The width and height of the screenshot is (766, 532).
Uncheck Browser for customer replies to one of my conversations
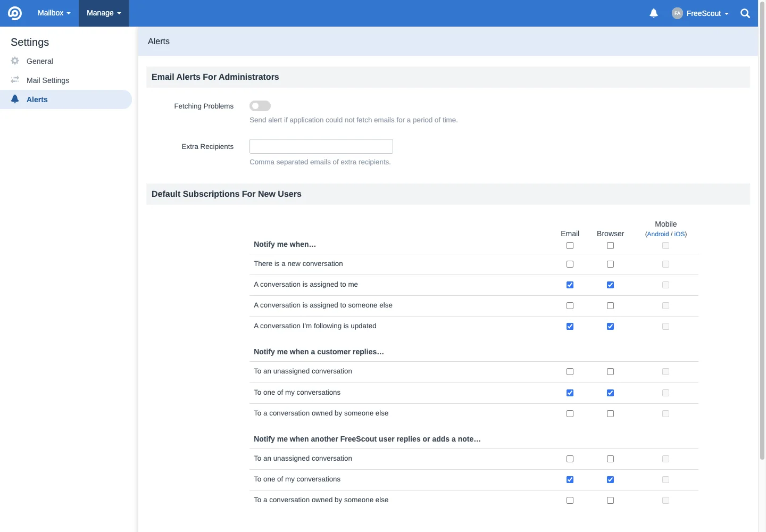tap(610, 393)
